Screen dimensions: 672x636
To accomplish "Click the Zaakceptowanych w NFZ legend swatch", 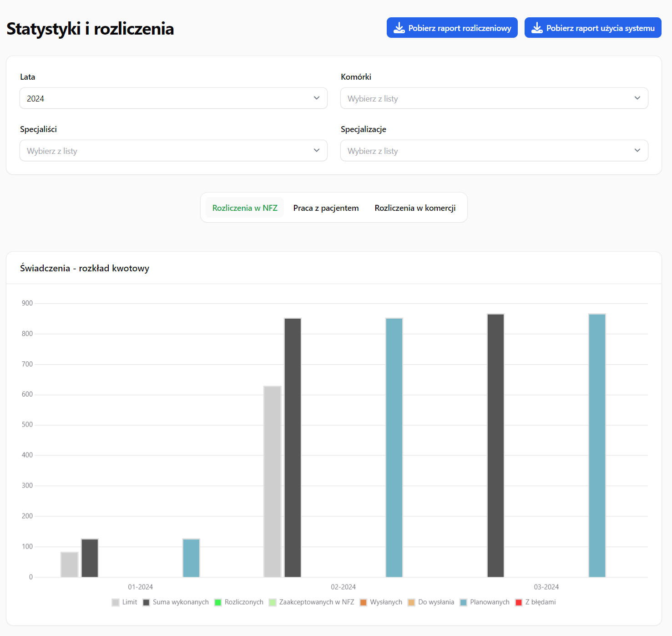I will click(x=273, y=602).
